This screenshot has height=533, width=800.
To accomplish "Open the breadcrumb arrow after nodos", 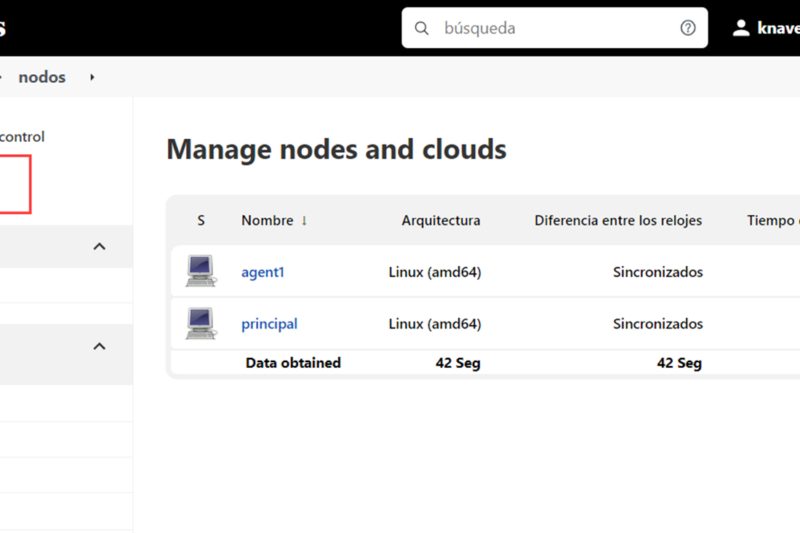I will (x=92, y=77).
